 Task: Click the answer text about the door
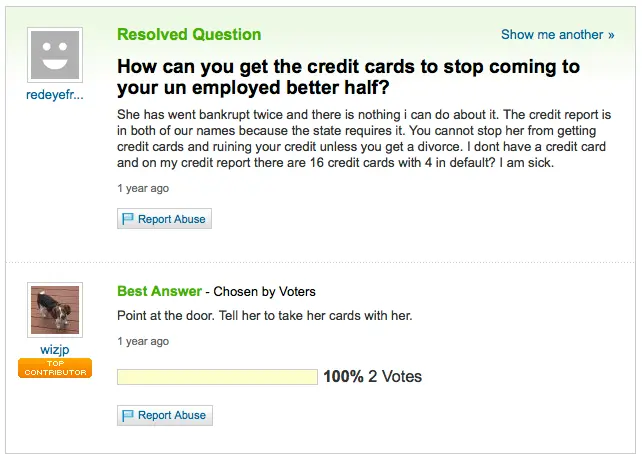264,316
